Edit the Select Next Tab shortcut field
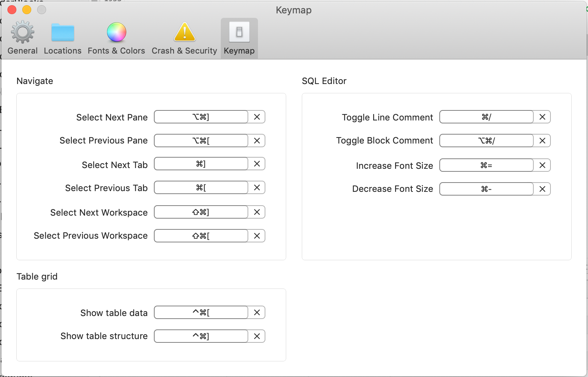This screenshot has height=377, width=588. coord(201,164)
